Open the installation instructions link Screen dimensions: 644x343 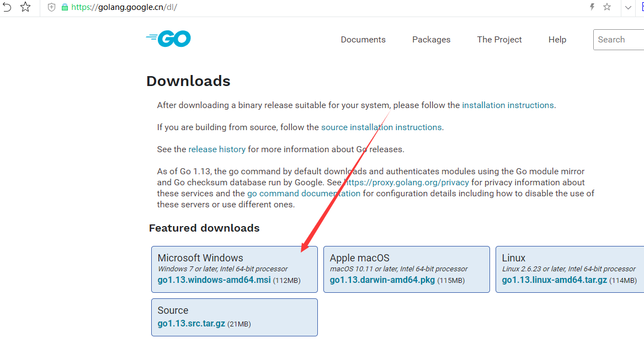tap(507, 105)
